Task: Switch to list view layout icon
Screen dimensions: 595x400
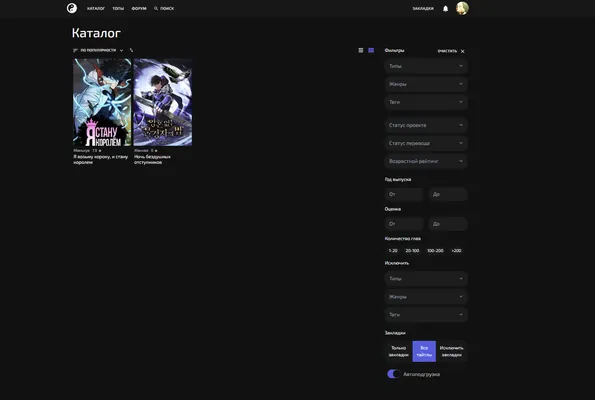Action: pos(360,50)
